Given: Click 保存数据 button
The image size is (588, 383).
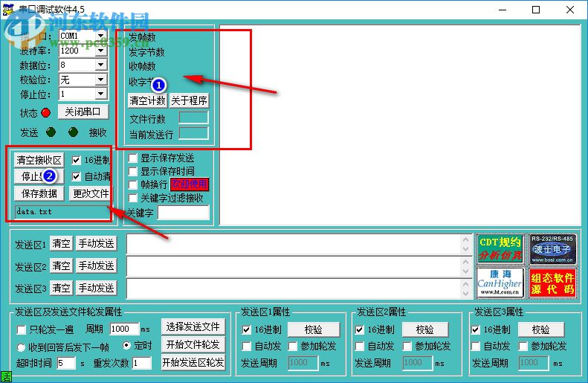Looking at the screenshot, I should point(39,193).
